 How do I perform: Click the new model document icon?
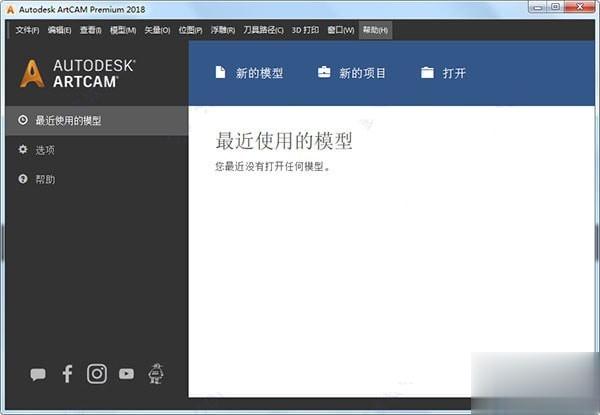pos(220,72)
